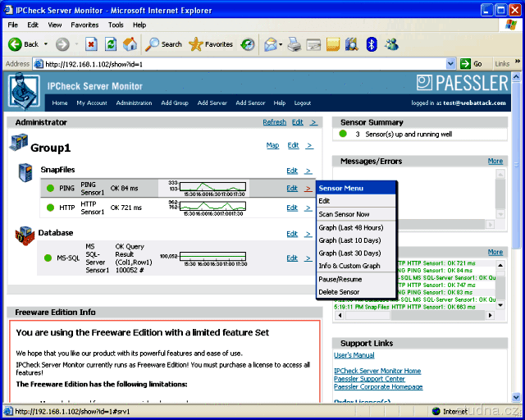Open the arrow menu next to MS-SQL Edit
The image size is (525, 420).
308,258
